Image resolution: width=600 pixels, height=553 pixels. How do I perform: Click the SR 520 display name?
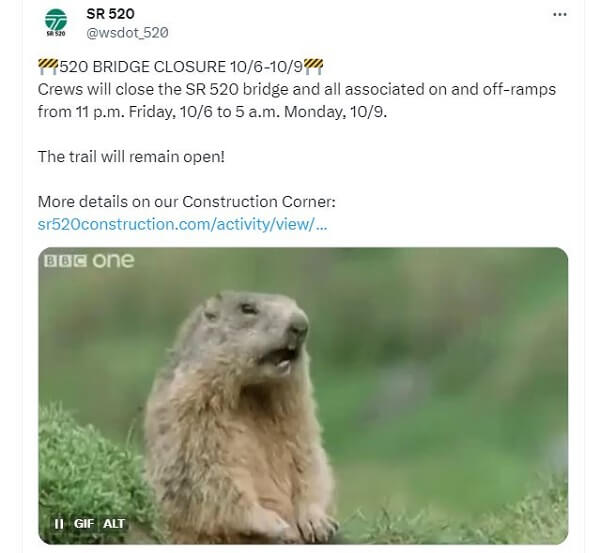click(x=110, y=14)
